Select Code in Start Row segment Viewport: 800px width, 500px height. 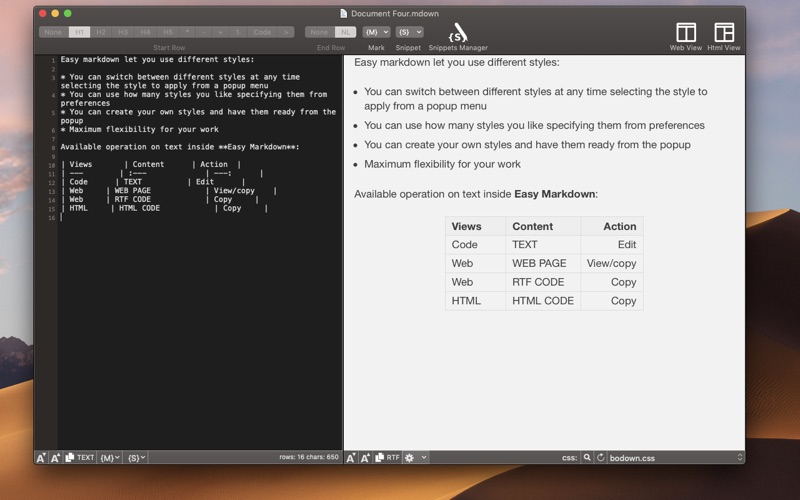[262, 32]
